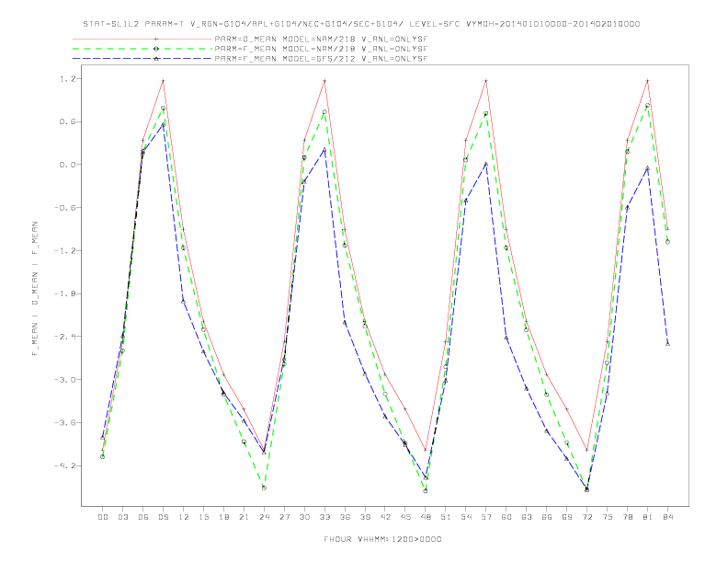
Task: Click the x-axis tick label 45
Action: (405, 517)
